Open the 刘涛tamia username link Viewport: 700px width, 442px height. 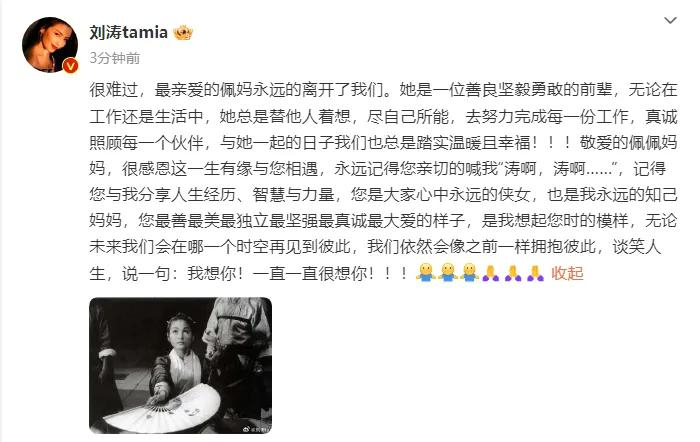click(128, 33)
